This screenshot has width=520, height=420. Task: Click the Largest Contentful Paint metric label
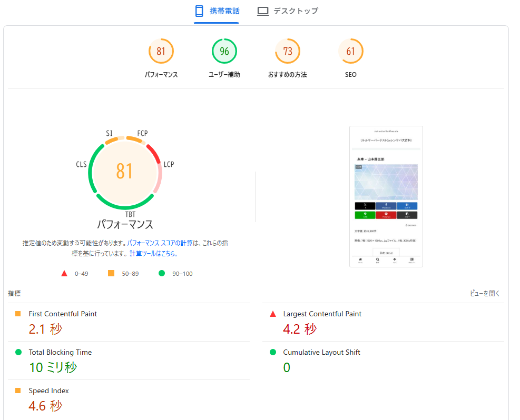point(322,314)
